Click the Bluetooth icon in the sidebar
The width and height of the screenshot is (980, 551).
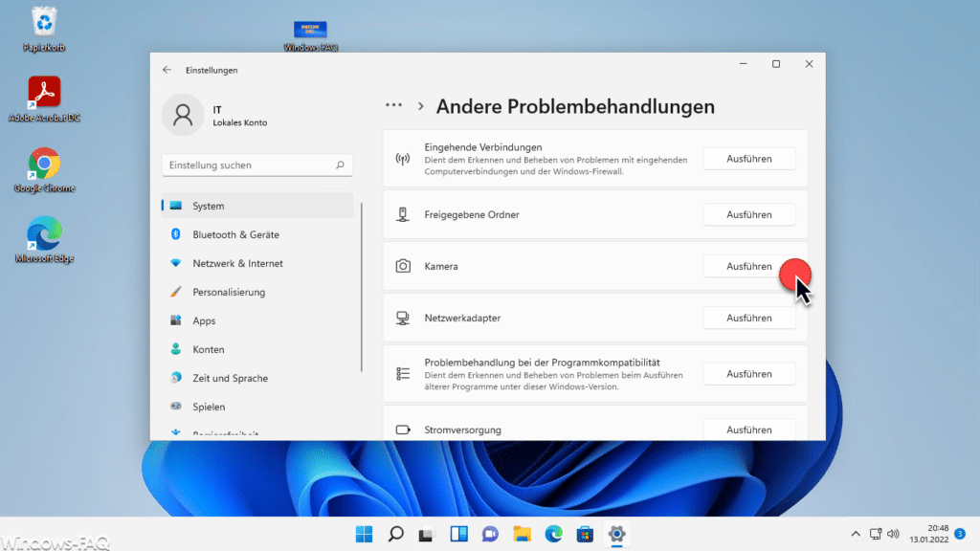pos(176,233)
